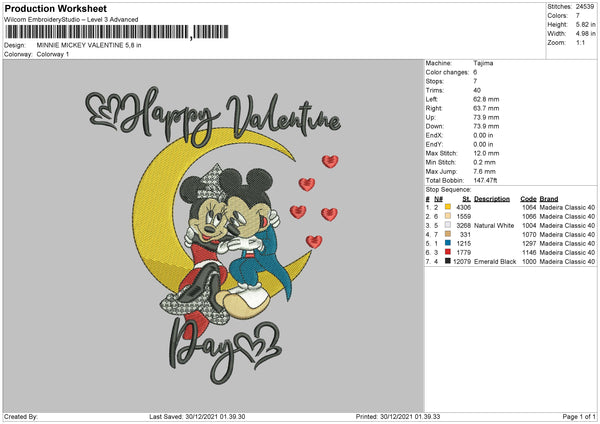Select stitch count '1559' in row 2
This screenshot has width=600, height=424.
click(463, 216)
